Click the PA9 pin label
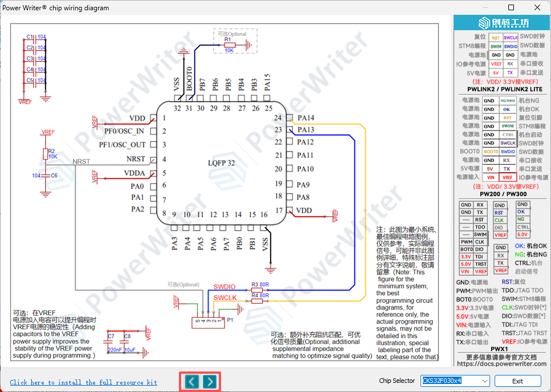The width and height of the screenshot is (551, 392). [x=303, y=185]
